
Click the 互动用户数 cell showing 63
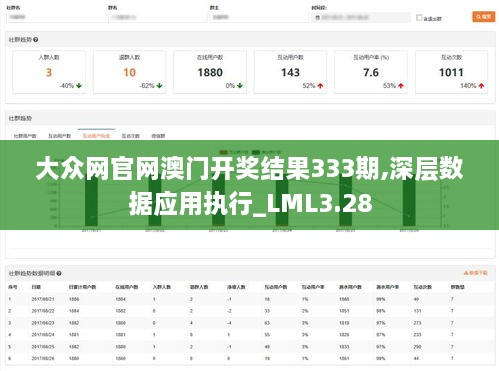click(267, 323)
